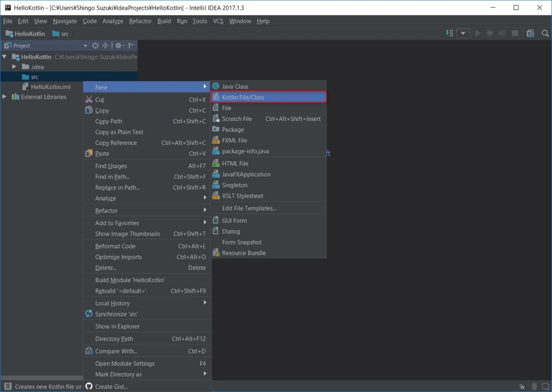
Task: Open the Edit menu
Action: point(23,21)
